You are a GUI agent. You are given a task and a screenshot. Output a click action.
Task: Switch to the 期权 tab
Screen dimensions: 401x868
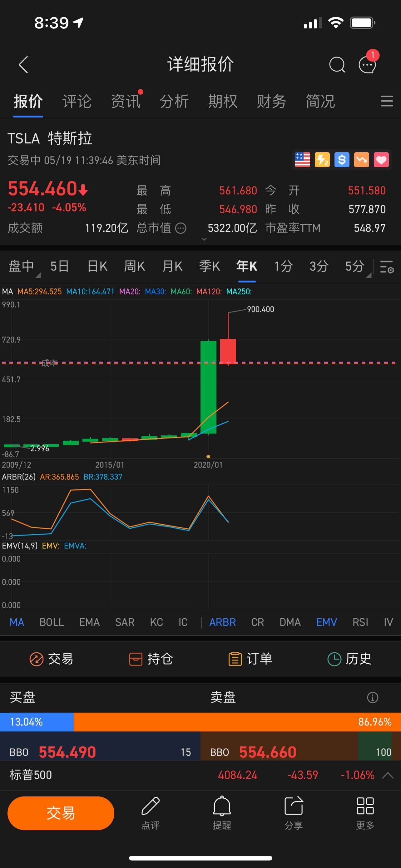(x=223, y=102)
